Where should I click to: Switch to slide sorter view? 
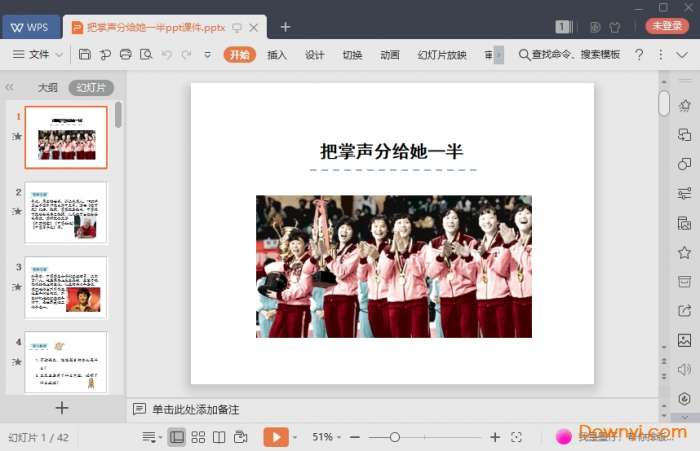coord(198,437)
